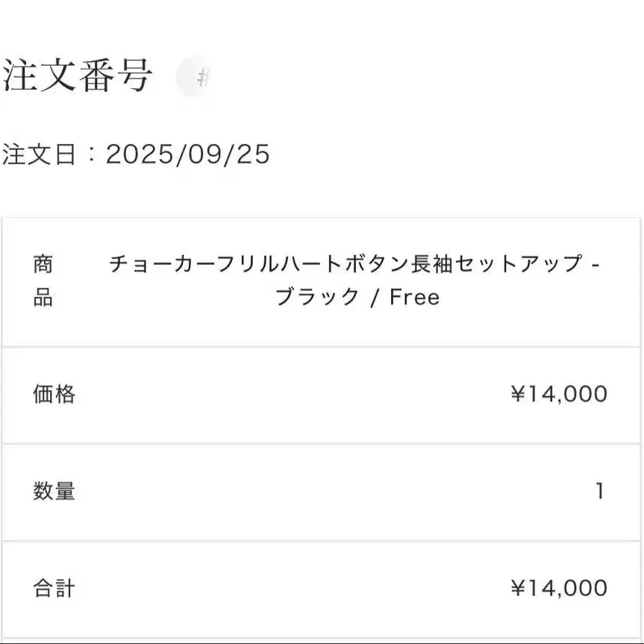
Task: Click the 注文番号 heading
Action: [78, 76]
